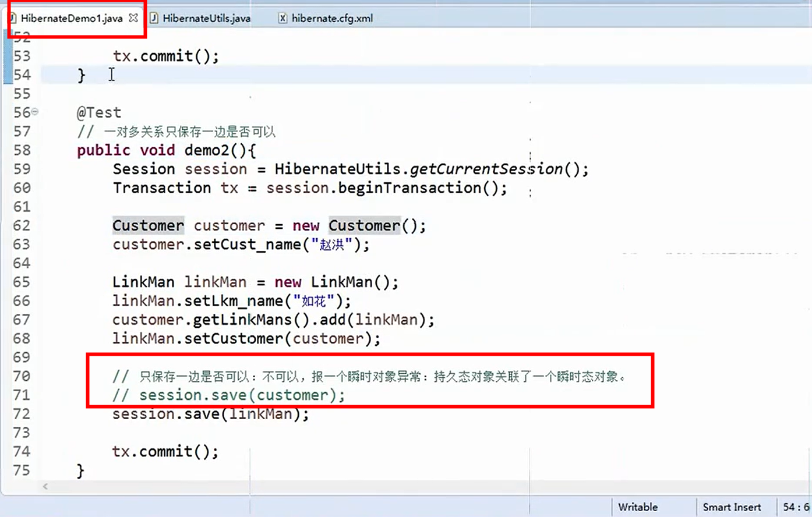Viewport: 812px width, 517px height.
Task: Click setLkm_name on line 66
Action: tap(234, 301)
